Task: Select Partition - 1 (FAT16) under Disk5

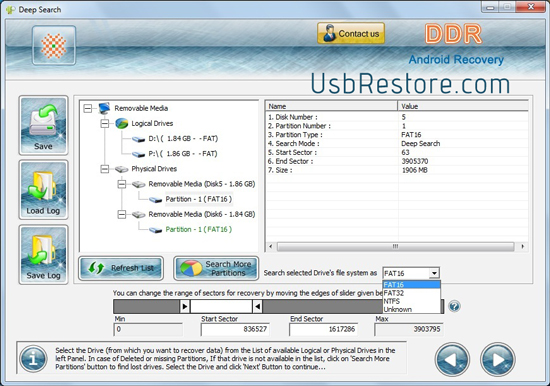Action: [x=199, y=199]
